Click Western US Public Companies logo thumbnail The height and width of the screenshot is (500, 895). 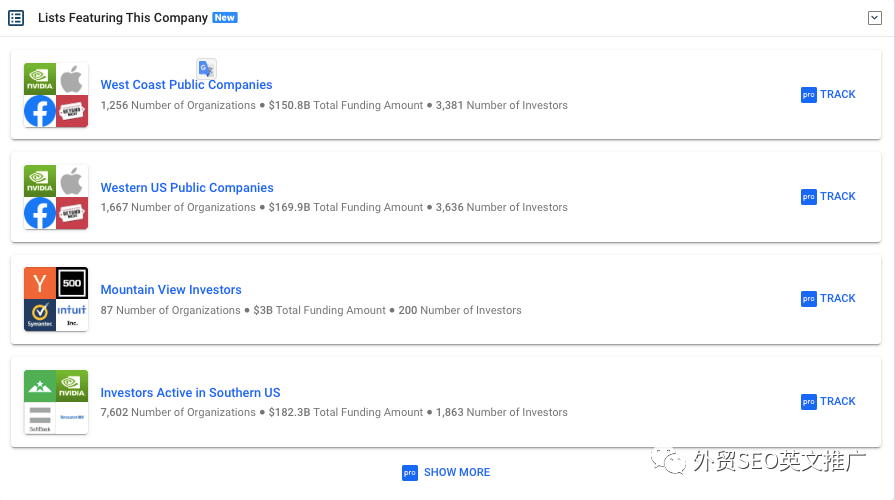tap(56, 198)
